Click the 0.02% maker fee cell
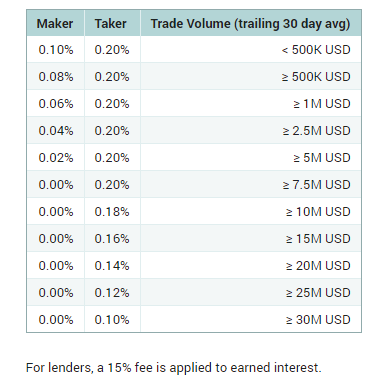Screen dimensions: 387x388 coord(55,158)
